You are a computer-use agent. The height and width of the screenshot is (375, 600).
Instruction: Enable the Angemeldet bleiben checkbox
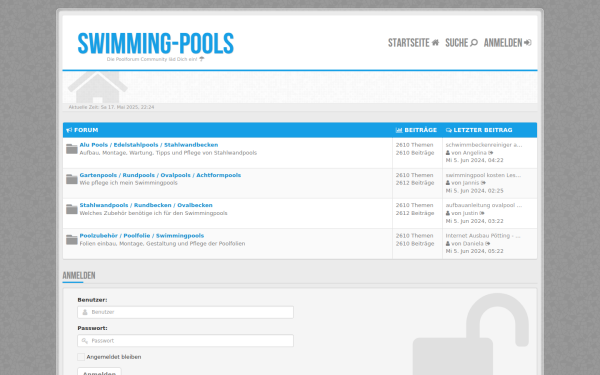click(81, 357)
